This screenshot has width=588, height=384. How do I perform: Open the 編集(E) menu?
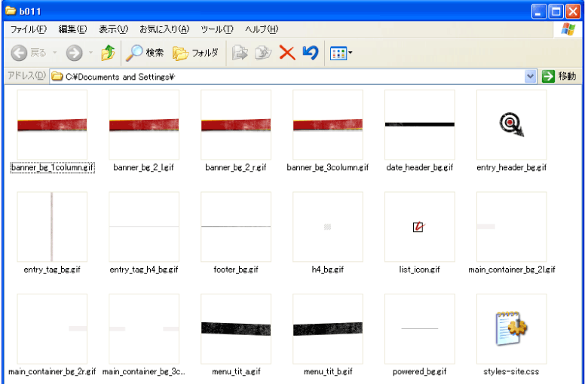73,29
